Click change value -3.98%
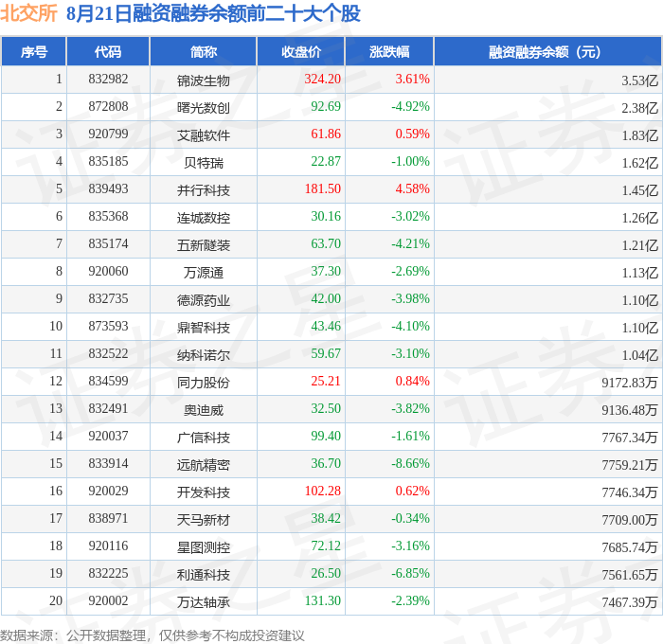Image resolution: width=663 pixels, height=644 pixels. (x=410, y=299)
